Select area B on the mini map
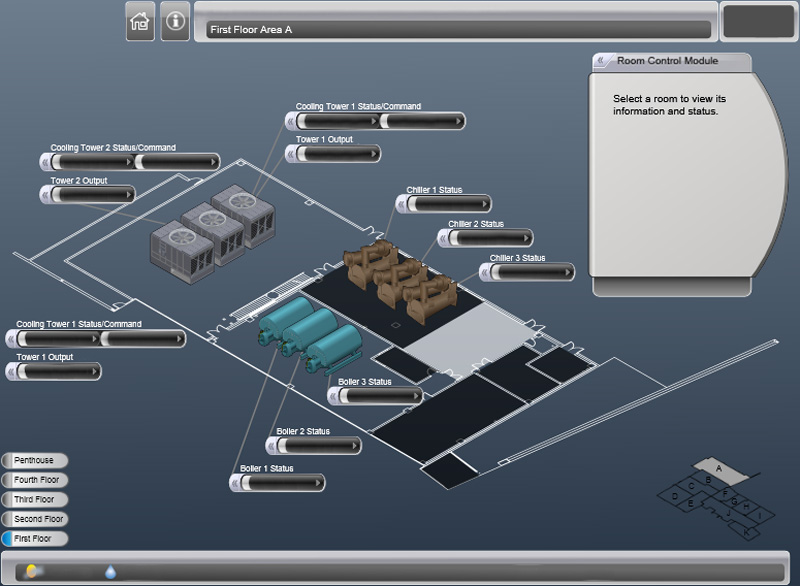 (x=708, y=480)
